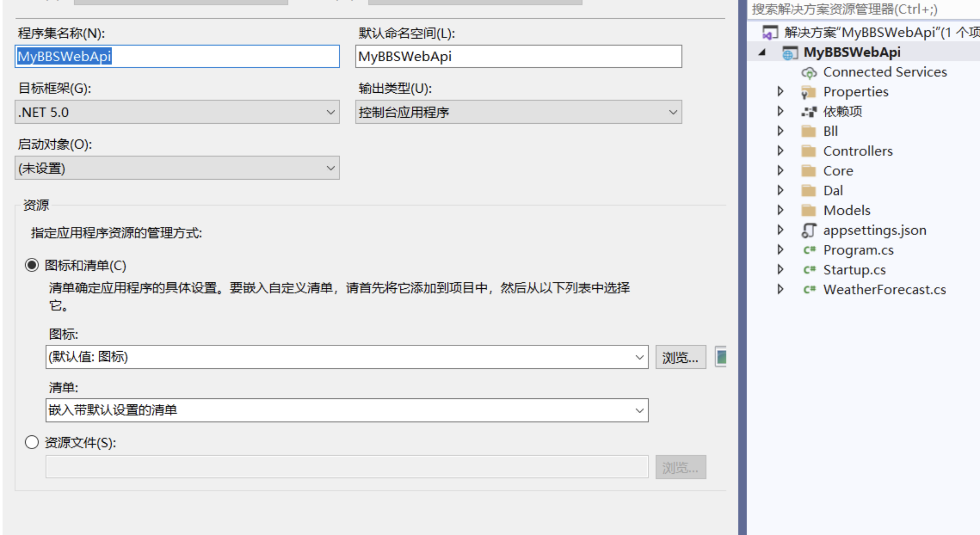
Task: Select the Properties node icon
Action: [809, 92]
